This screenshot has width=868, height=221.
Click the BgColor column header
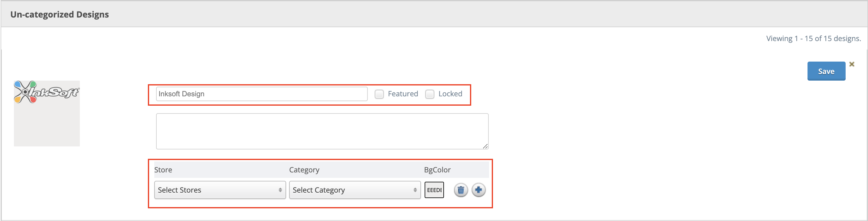click(x=437, y=170)
